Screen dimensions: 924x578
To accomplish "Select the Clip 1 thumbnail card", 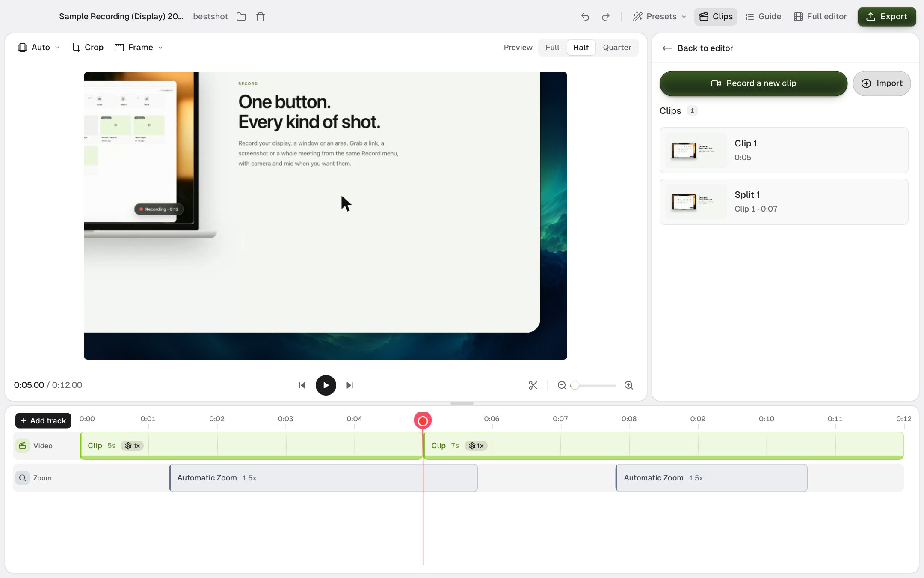I will coord(784,150).
